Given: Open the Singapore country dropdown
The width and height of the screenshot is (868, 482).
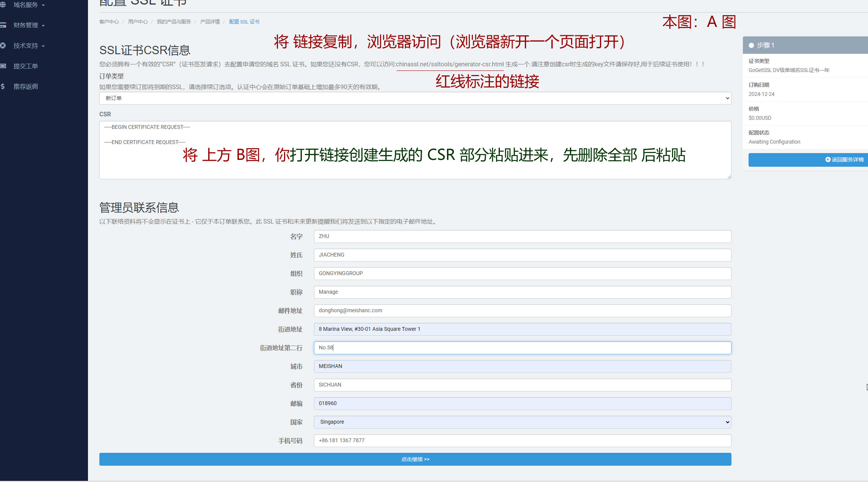Looking at the screenshot, I should tap(523, 422).
